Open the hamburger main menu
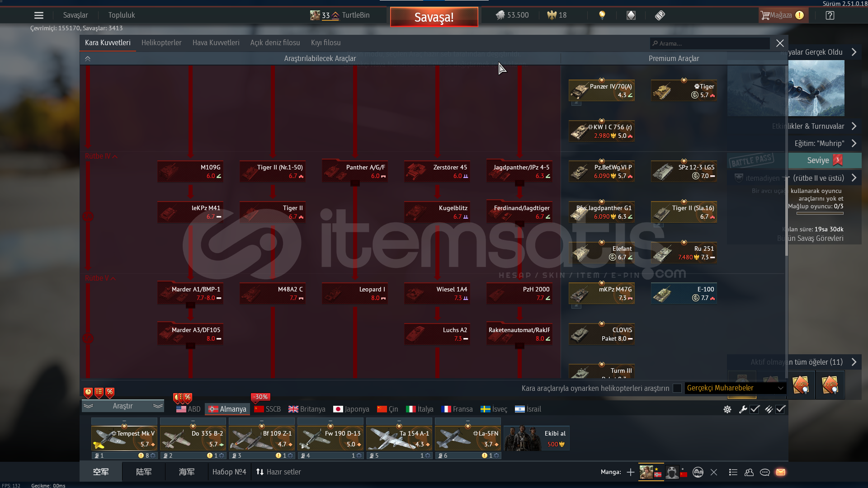Viewport: 868px width, 488px height. click(39, 15)
